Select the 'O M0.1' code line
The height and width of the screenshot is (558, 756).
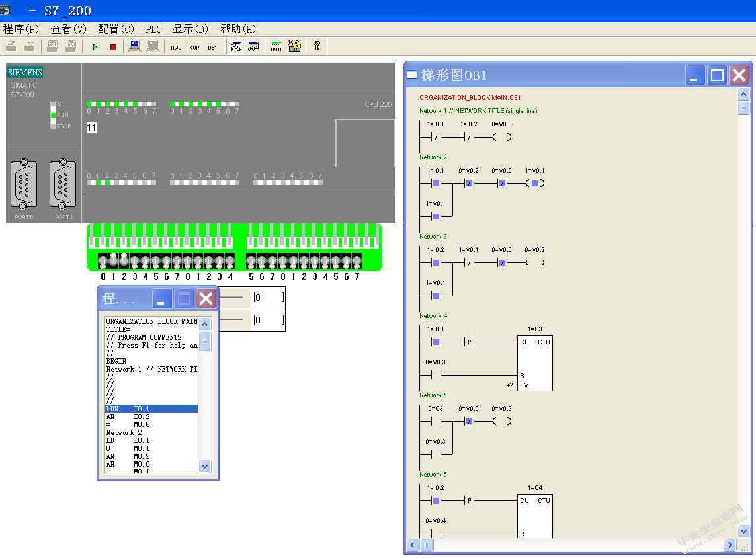pos(151,448)
